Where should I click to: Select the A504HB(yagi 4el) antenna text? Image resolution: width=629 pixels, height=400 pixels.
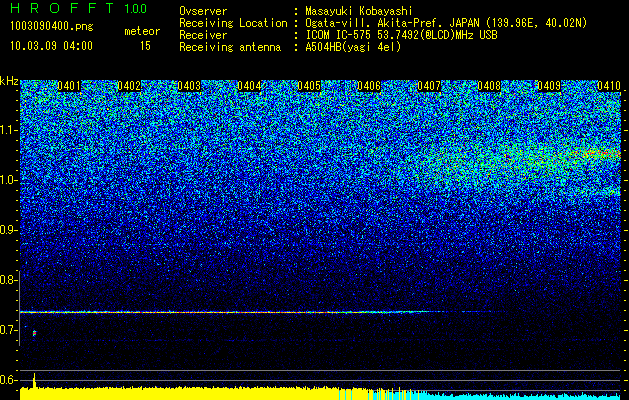click(353, 47)
